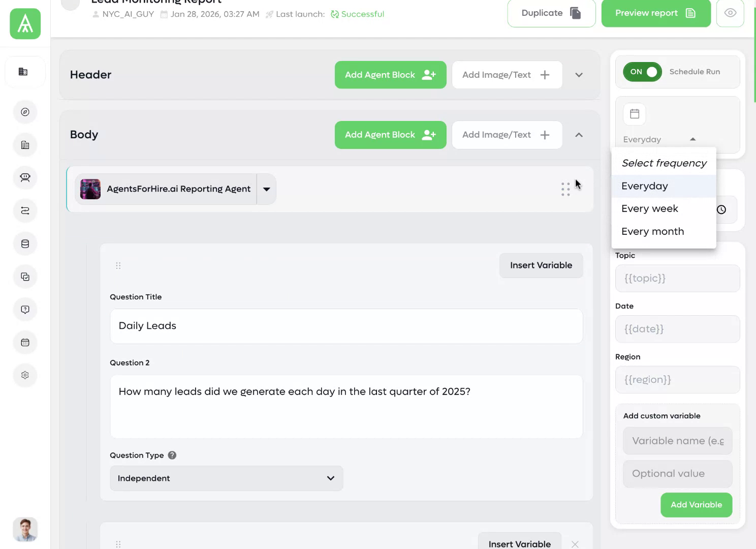The height and width of the screenshot is (549, 756).
Task: Toggle the Schedule Run ON switch
Action: [642, 72]
